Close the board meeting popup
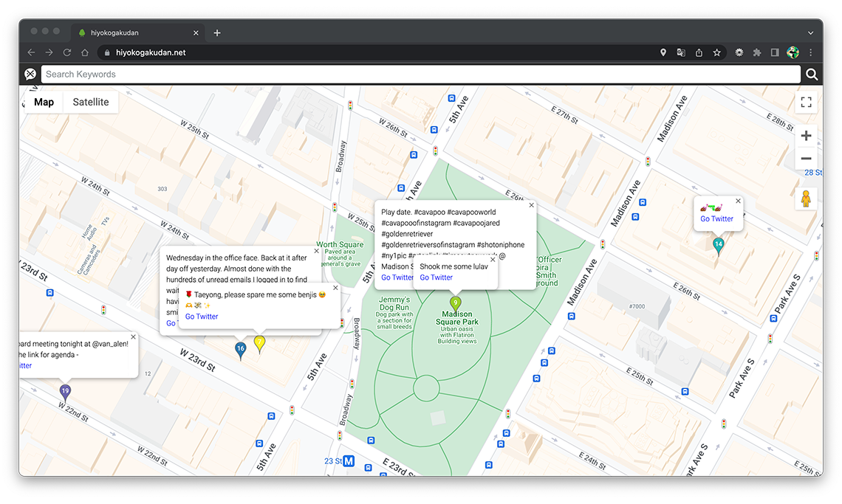 [x=133, y=337]
